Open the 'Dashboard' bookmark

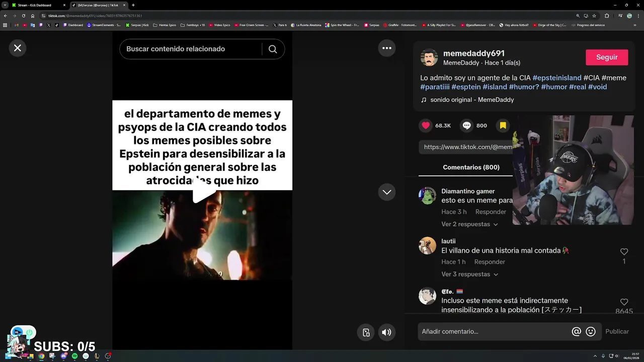click(x=73, y=25)
